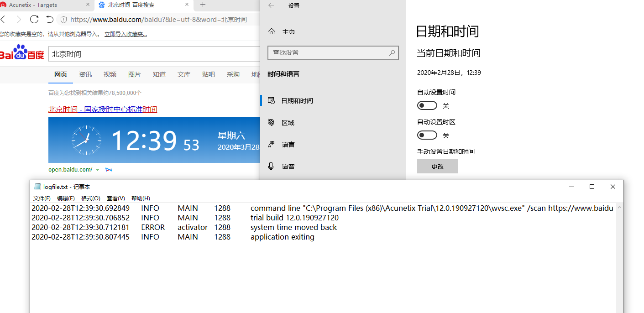Close the logfile.txt Notepad window
Viewport: 644px width, 313px height.
[x=613, y=187]
